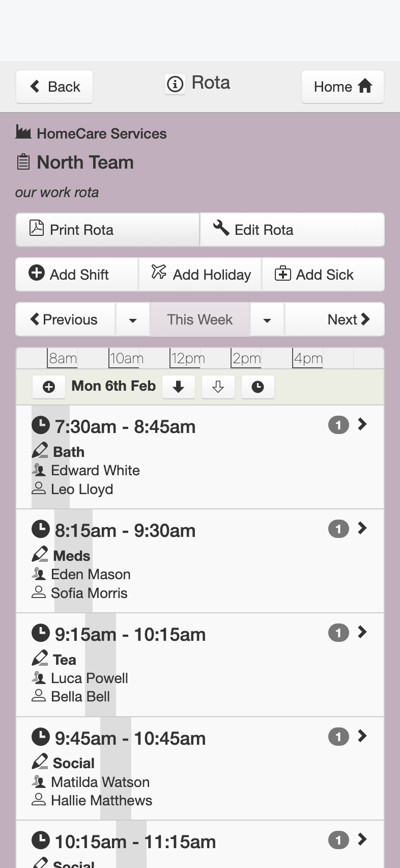This screenshot has width=400, height=868.
Task: Click the solid down-arrow icon on day header
Action: [178, 387]
